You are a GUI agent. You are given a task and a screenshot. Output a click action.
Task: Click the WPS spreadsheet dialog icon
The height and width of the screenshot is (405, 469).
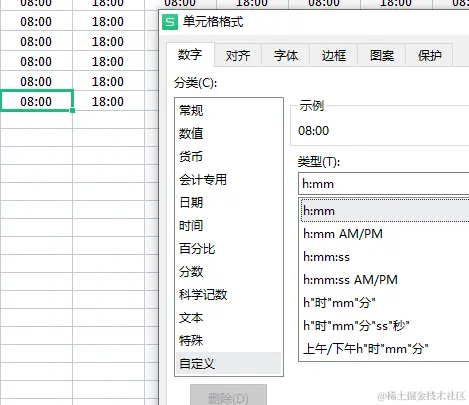(x=170, y=22)
